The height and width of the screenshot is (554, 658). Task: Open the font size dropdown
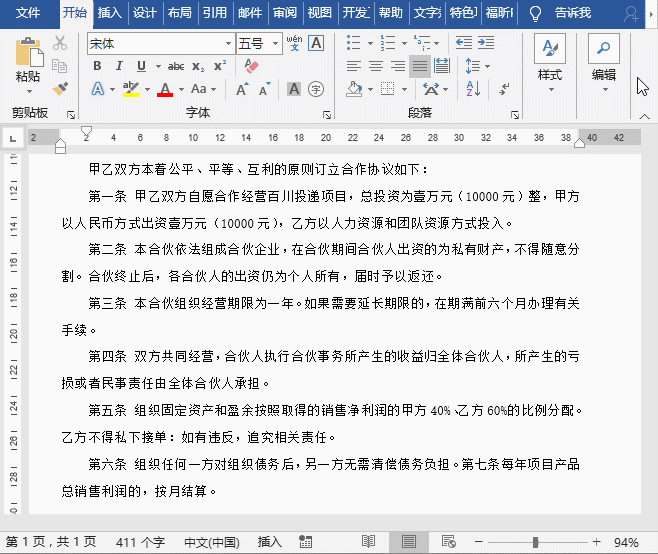[x=275, y=43]
